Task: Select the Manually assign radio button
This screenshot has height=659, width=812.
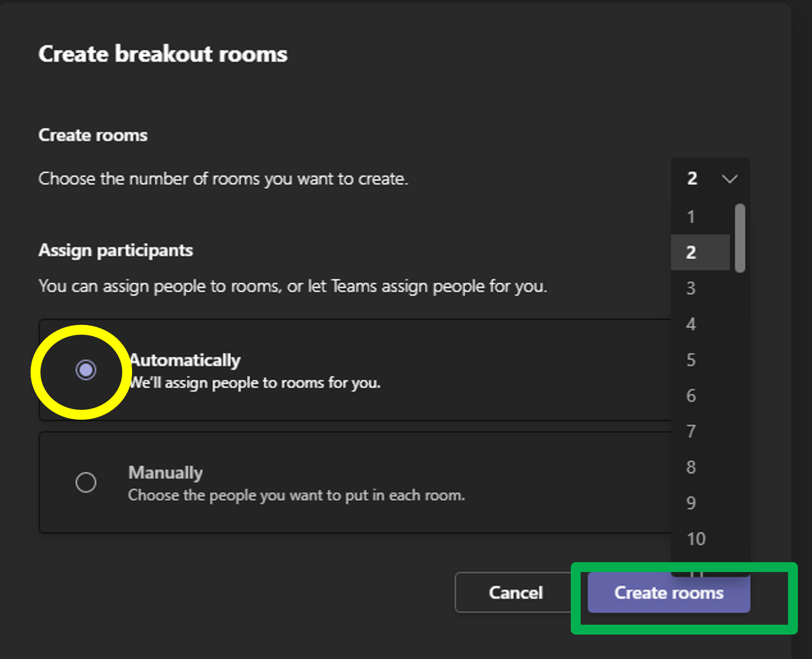Action: point(86,482)
